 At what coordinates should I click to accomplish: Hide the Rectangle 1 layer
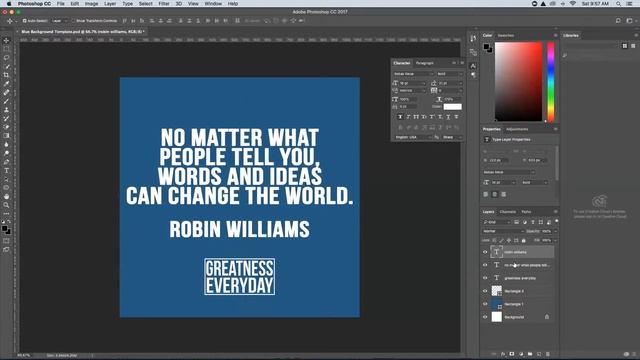[x=485, y=304]
